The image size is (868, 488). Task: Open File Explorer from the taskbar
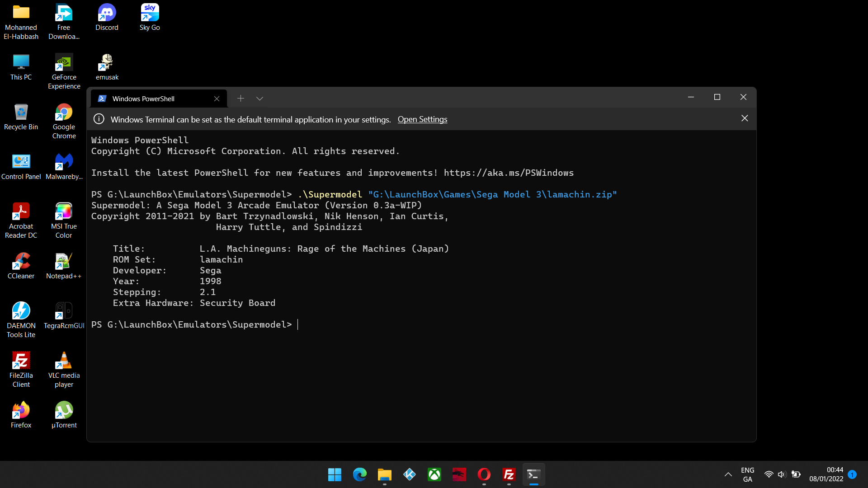pos(385,474)
